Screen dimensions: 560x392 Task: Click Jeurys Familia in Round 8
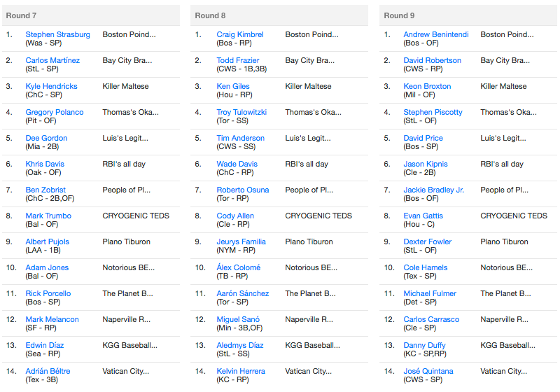point(241,241)
